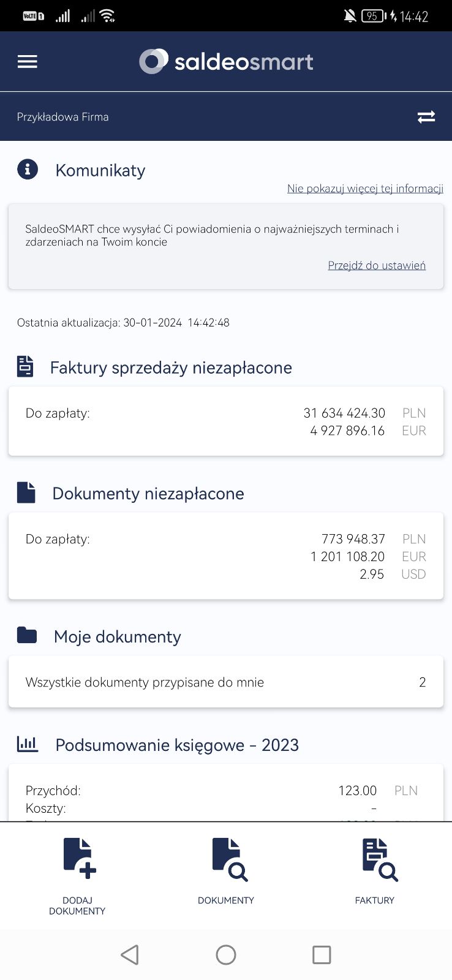Open Dodaj dokumenty in bottom bar

[x=77, y=877]
